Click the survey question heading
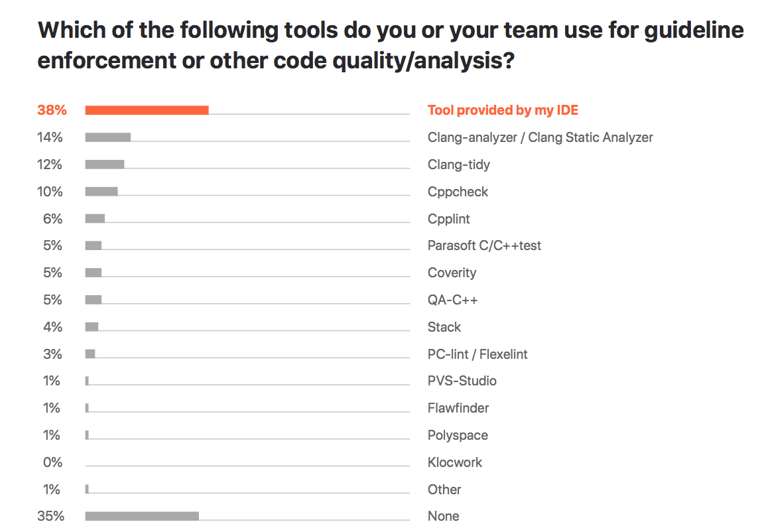 coord(390,45)
